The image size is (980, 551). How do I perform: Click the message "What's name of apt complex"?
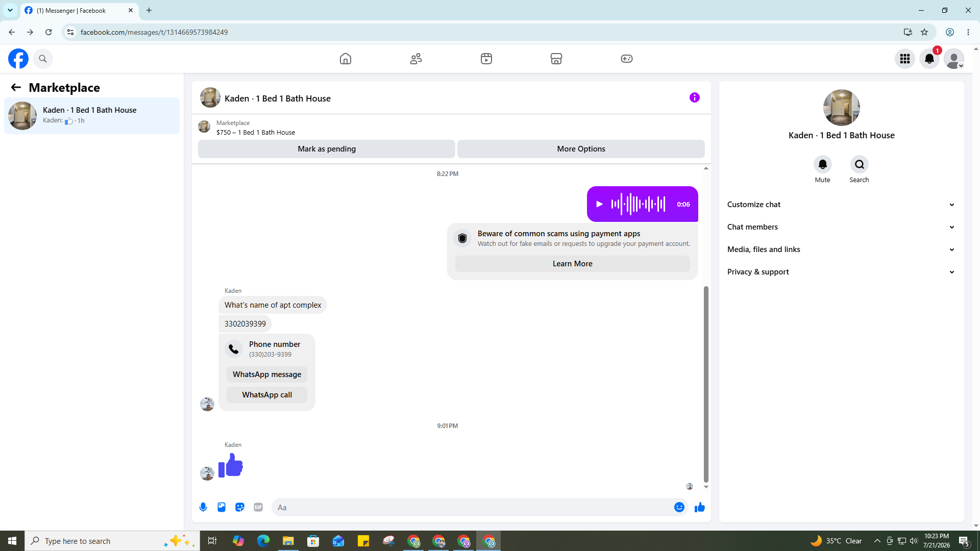click(273, 305)
